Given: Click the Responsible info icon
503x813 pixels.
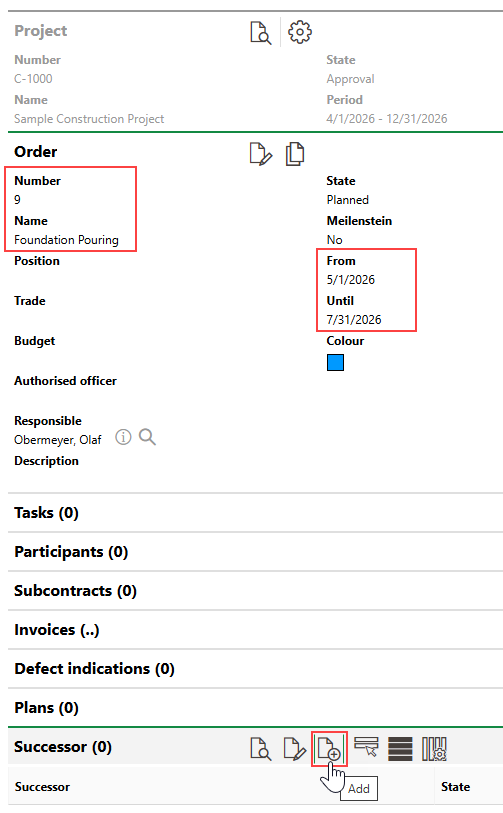Looking at the screenshot, I should pos(123,437).
